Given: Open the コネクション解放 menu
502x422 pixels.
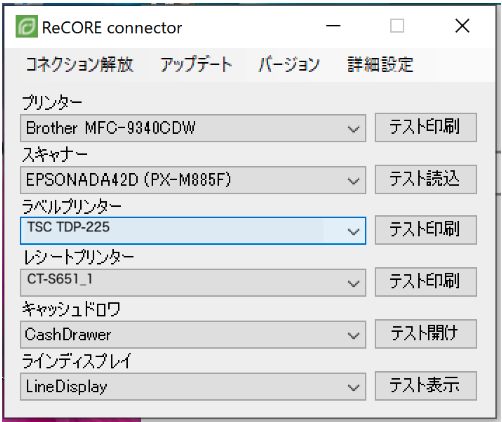Looking at the screenshot, I should [80, 64].
